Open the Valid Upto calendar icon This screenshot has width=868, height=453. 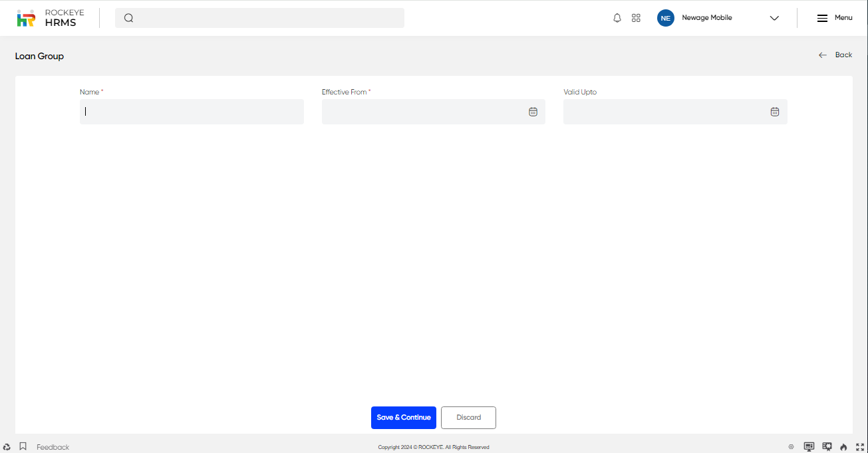(x=775, y=112)
